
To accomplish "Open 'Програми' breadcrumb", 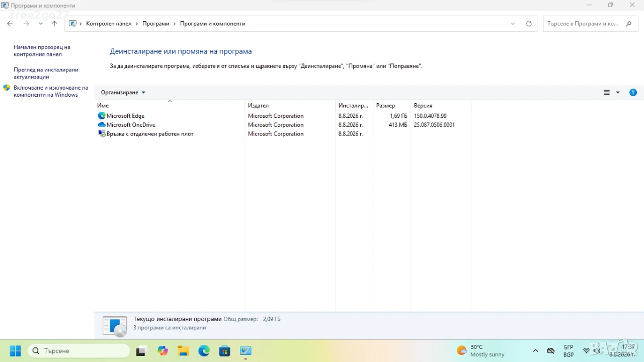I will click(156, 24).
